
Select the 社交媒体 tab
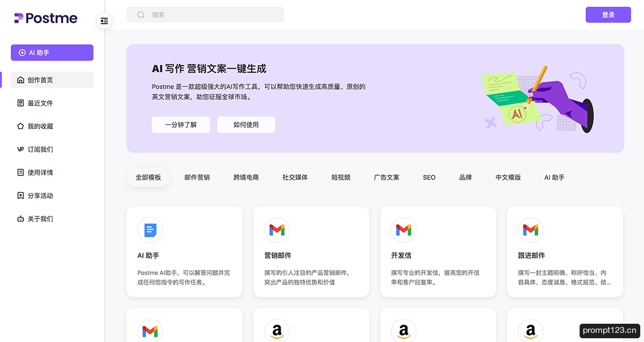point(295,177)
